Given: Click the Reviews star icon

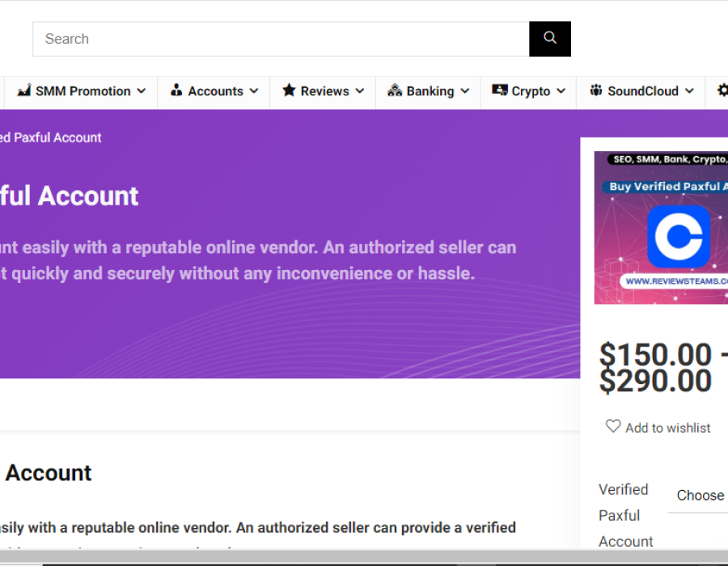Looking at the screenshot, I should coord(289,91).
